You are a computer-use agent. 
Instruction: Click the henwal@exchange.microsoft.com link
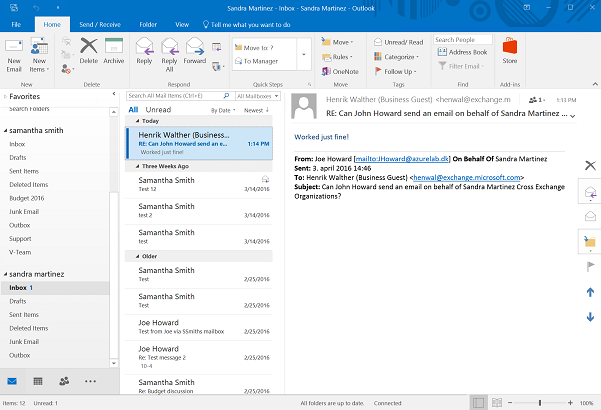click(x=467, y=177)
